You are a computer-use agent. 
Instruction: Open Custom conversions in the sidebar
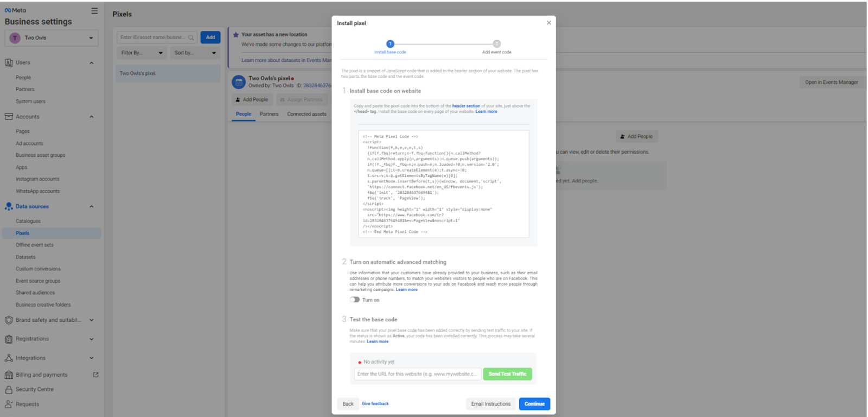38,269
